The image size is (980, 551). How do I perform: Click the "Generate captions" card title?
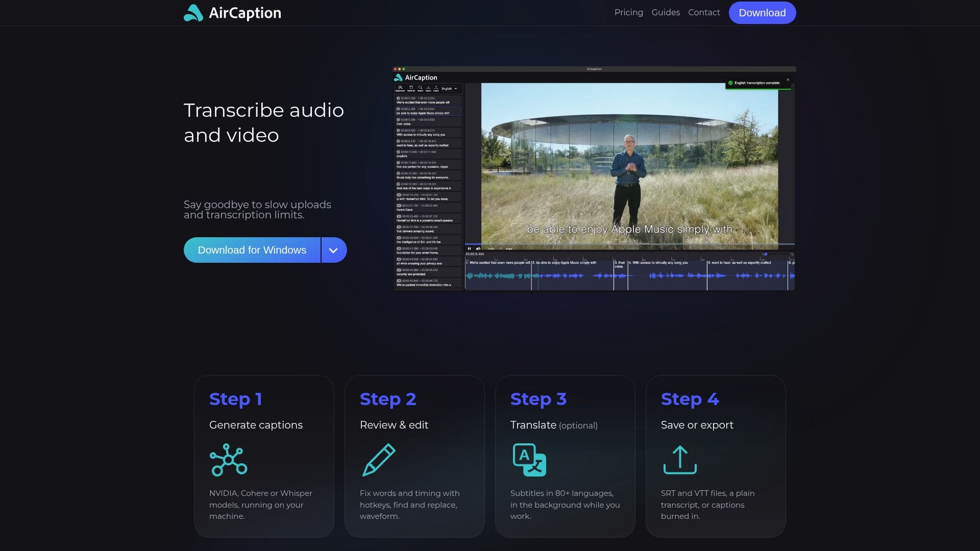click(256, 425)
